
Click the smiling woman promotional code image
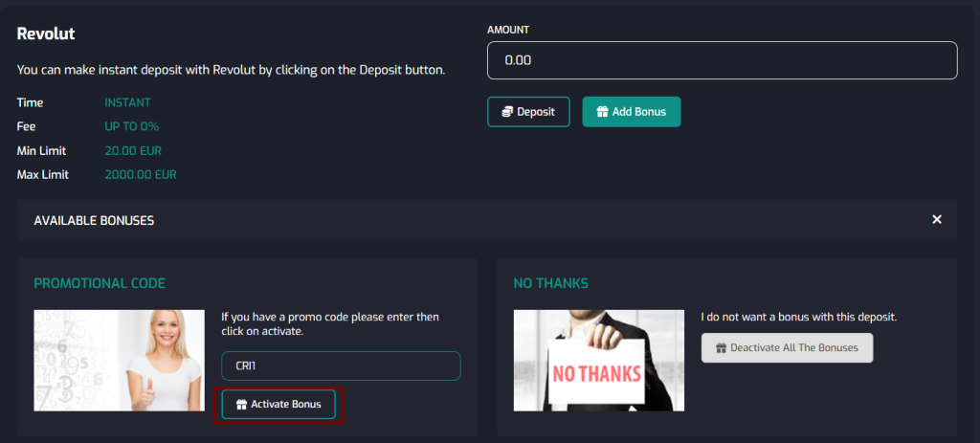tap(120, 360)
